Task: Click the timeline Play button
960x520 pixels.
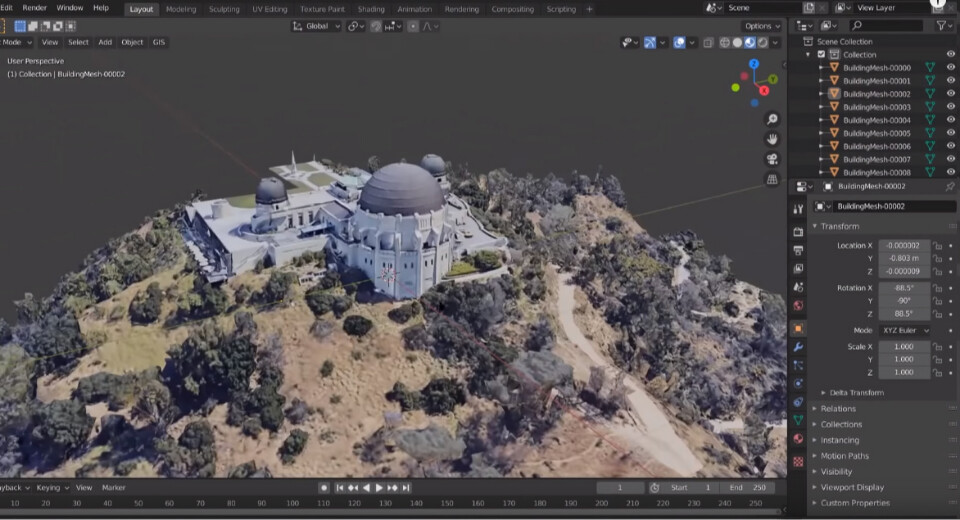Action: click(x=379, y=488)
